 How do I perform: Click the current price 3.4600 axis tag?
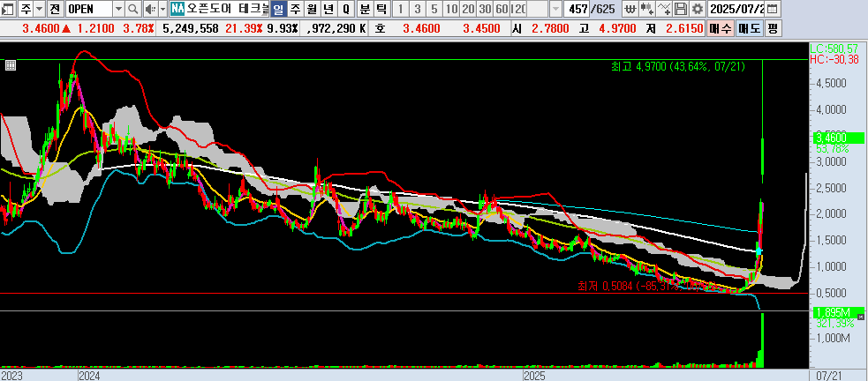[839, 138]
